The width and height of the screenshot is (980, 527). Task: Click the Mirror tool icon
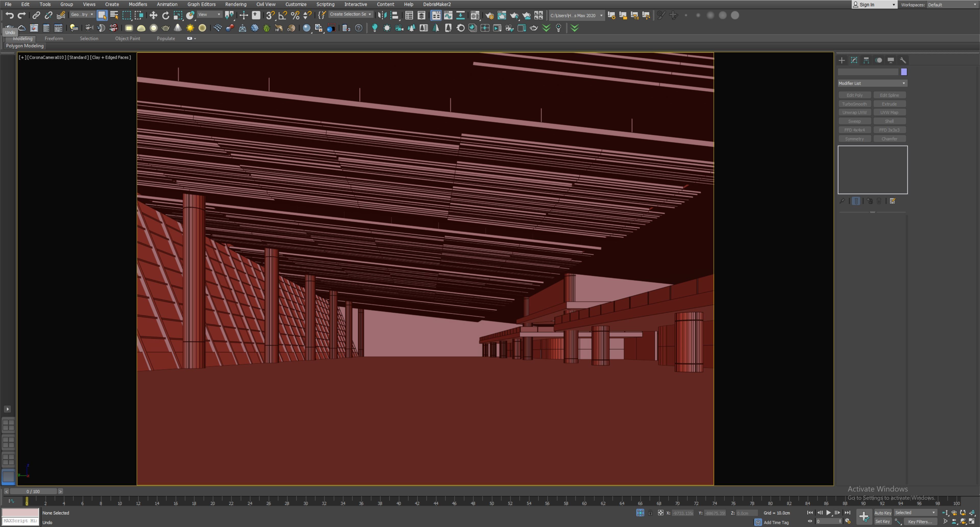tap(382, 16)
